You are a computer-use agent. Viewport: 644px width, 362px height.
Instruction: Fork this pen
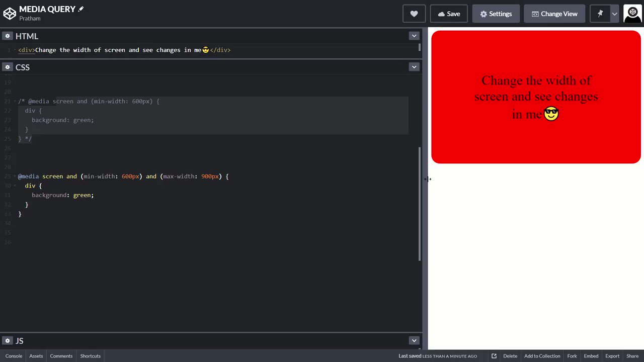(x=572, y=356)
